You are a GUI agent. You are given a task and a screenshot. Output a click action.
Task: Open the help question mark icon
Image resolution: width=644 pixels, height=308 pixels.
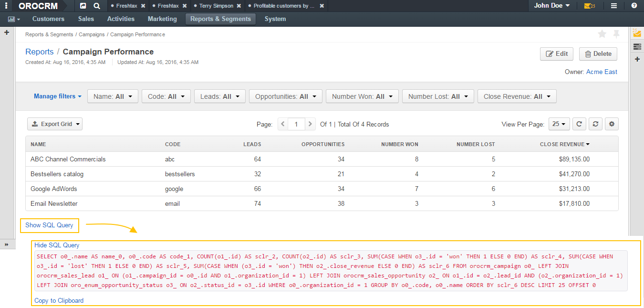tap(634, 6)
